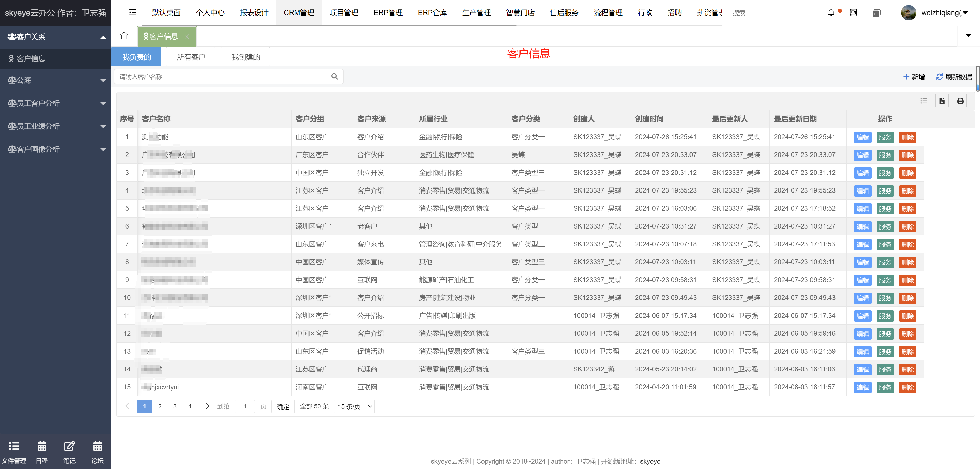Open the 15 条/页 page size dropdown
Image resolution: width=980 pixels, height=469 pixels.
pos(354,406)
